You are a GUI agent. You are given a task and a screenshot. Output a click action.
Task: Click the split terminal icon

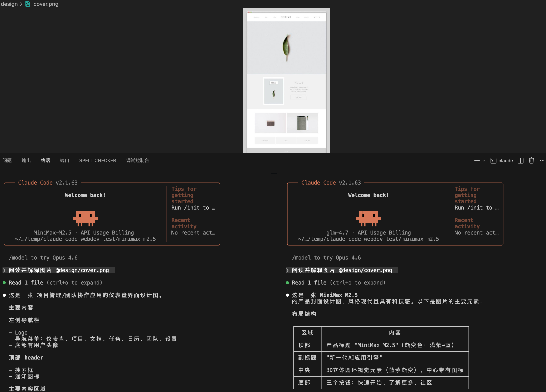520,160
